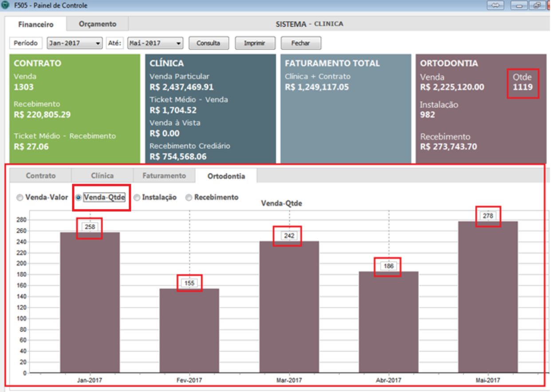Click the Venda-Qtde chart title
This screenshot has height=392, width=551.
[x=282, y=204]
